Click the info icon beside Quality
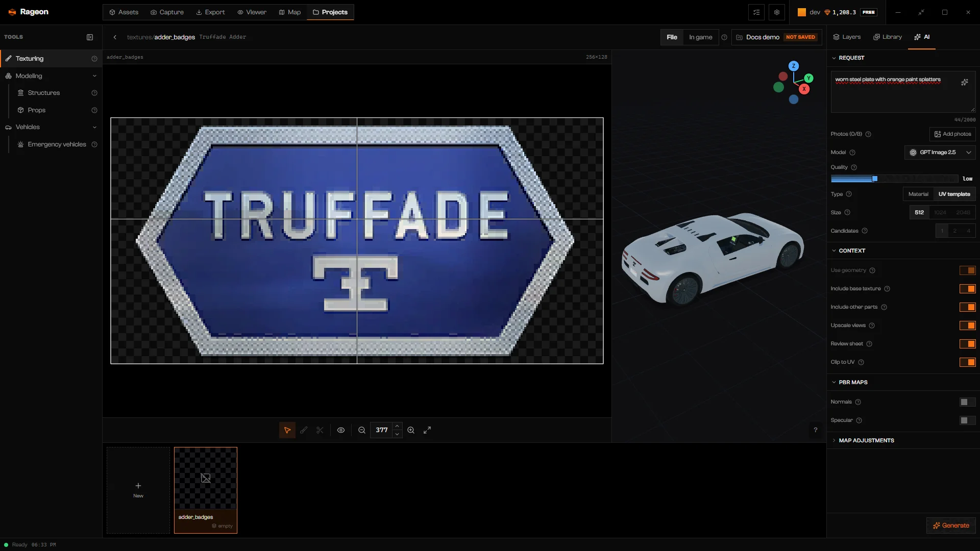The image size is (980, 551). click(x=854, y=167)
